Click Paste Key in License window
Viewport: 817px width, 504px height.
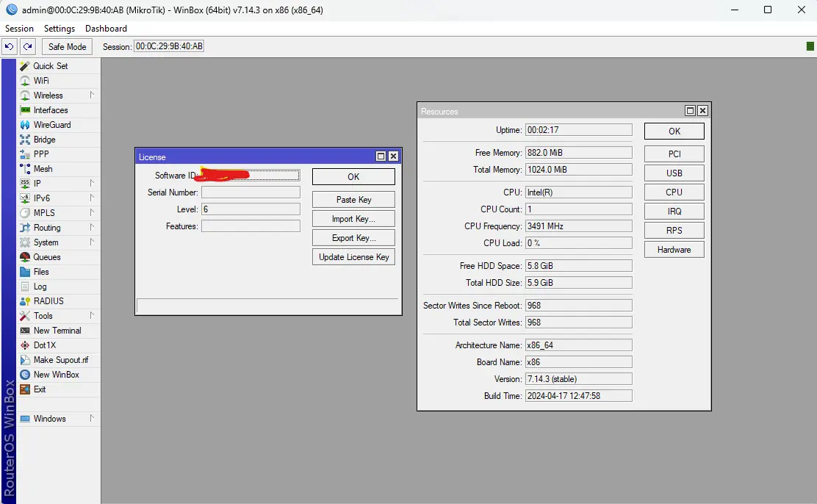click(x=353, y=200)
